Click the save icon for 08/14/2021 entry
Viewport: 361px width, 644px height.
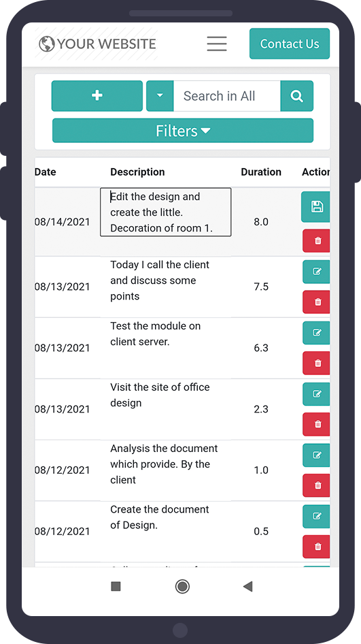[x=316, y=206]
